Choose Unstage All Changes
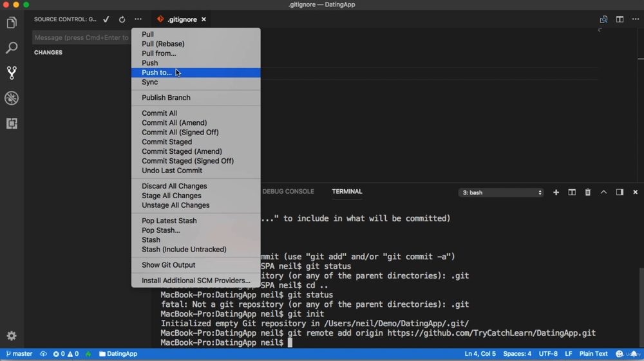Viewport: 644px width, 361px height. (x=196, y=205)
